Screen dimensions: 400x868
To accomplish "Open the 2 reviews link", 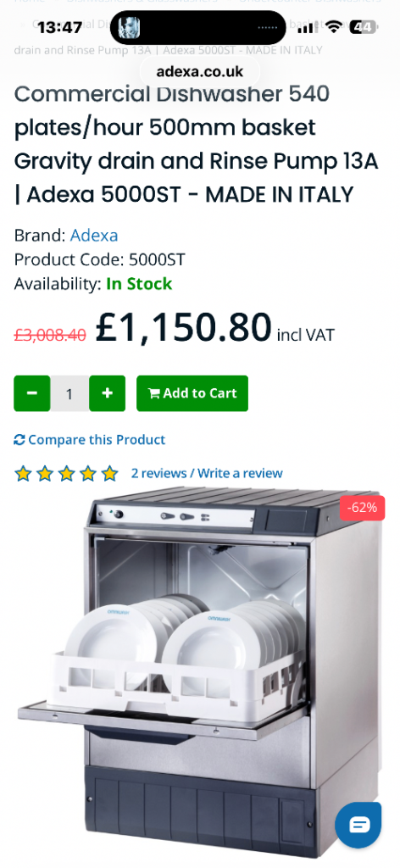I will (158, 473).
